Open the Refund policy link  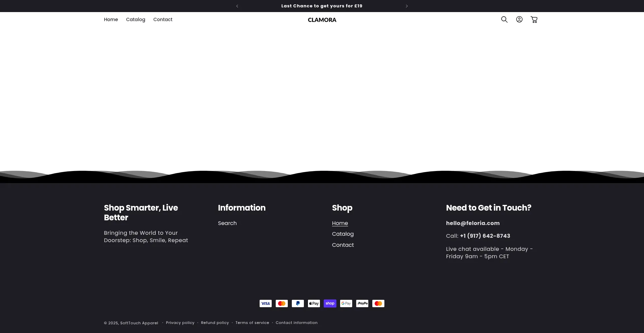[x=215, y=323]
